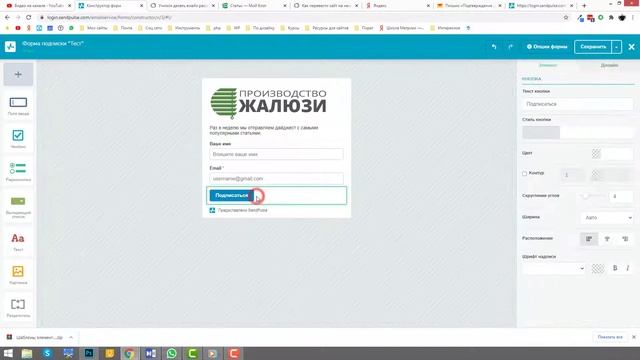640x360 pixels.
Task: Open the Курсы bookmark folder
Action: pos(289,28)
